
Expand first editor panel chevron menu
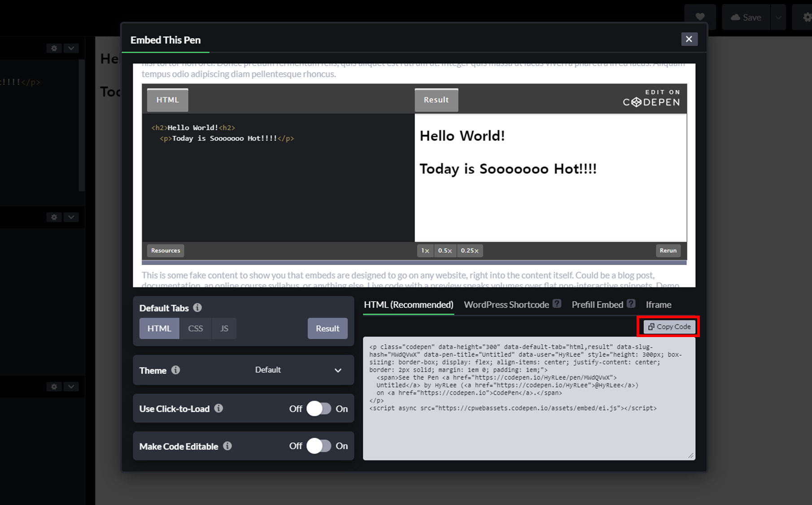(71, 48)
